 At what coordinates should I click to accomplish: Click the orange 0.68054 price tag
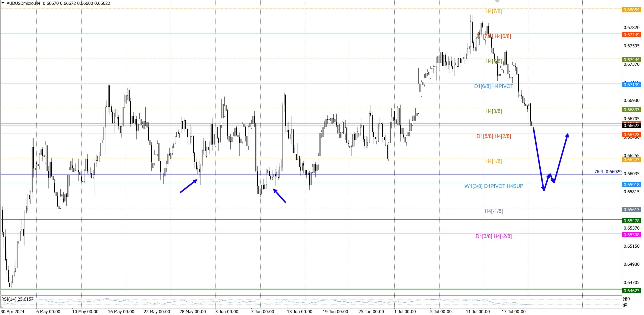631,10
